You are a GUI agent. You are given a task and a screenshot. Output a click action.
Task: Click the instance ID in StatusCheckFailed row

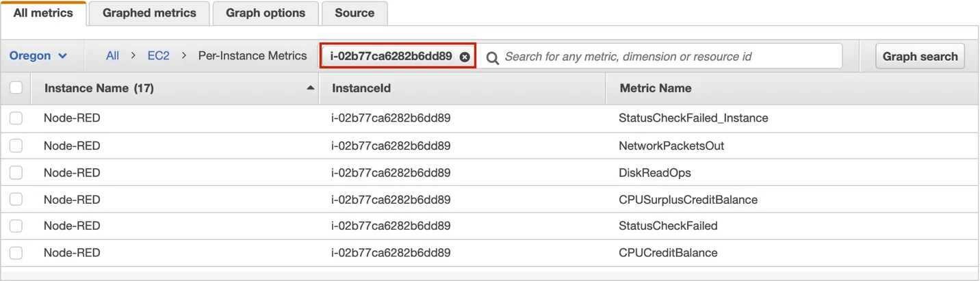click(x=391, y=226)
